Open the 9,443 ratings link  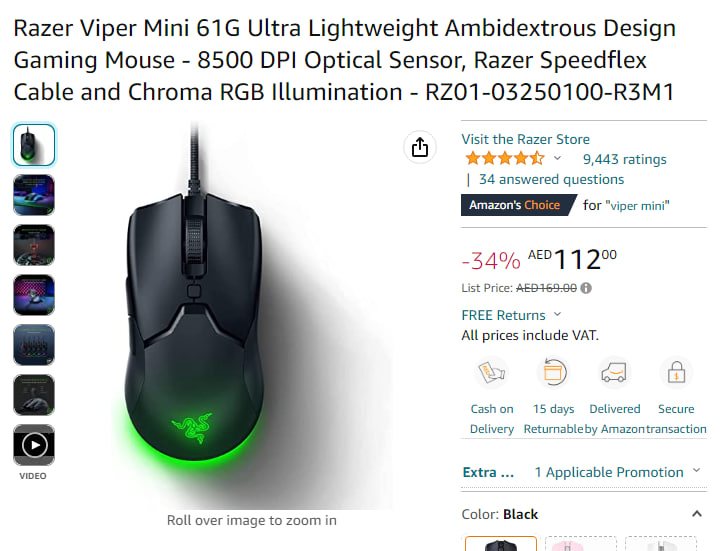pyautogui.click(x=625, y=159)
